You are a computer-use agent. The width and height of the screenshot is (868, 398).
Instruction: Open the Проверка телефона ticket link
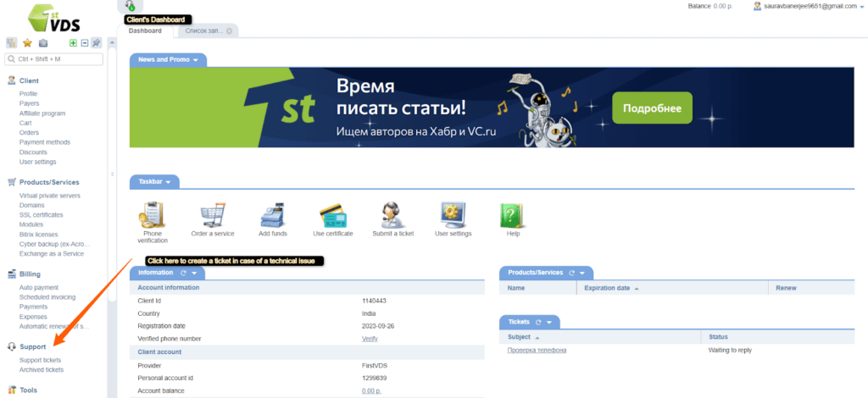tap(537, 351)
